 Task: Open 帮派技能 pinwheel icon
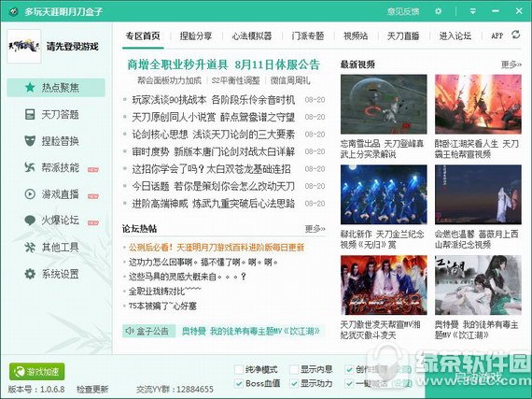coord(30,167)
